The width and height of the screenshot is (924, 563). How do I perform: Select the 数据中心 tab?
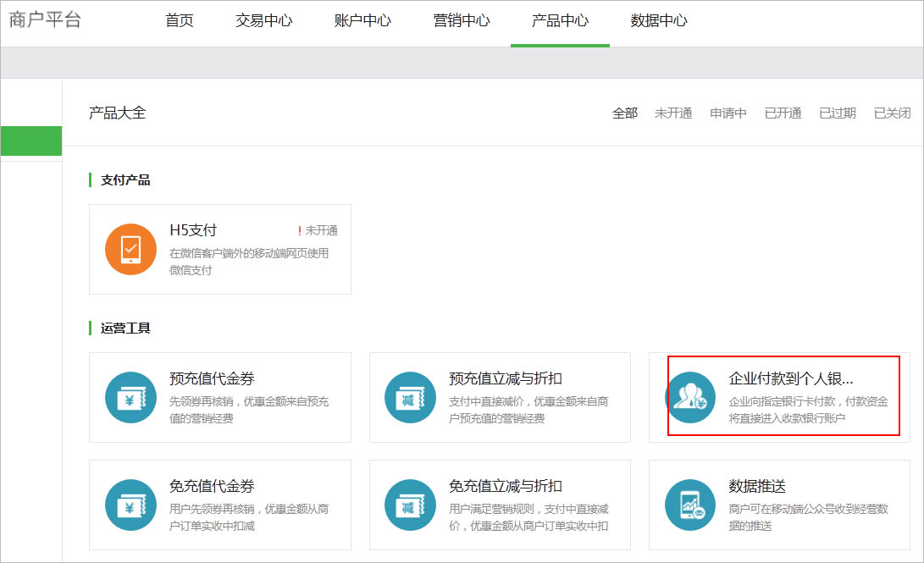659,21
